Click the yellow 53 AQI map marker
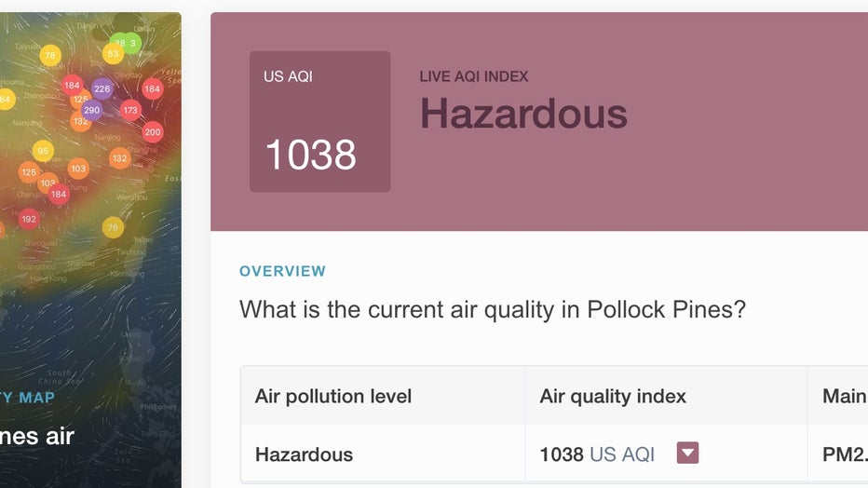Image resolution: width=868 pixels, height=488 pixels. point(113,54)
